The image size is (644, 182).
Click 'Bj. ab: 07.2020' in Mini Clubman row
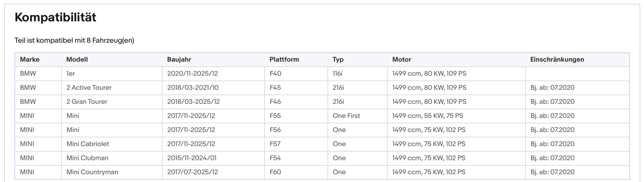pyautogui.click(x=578, y=158)
